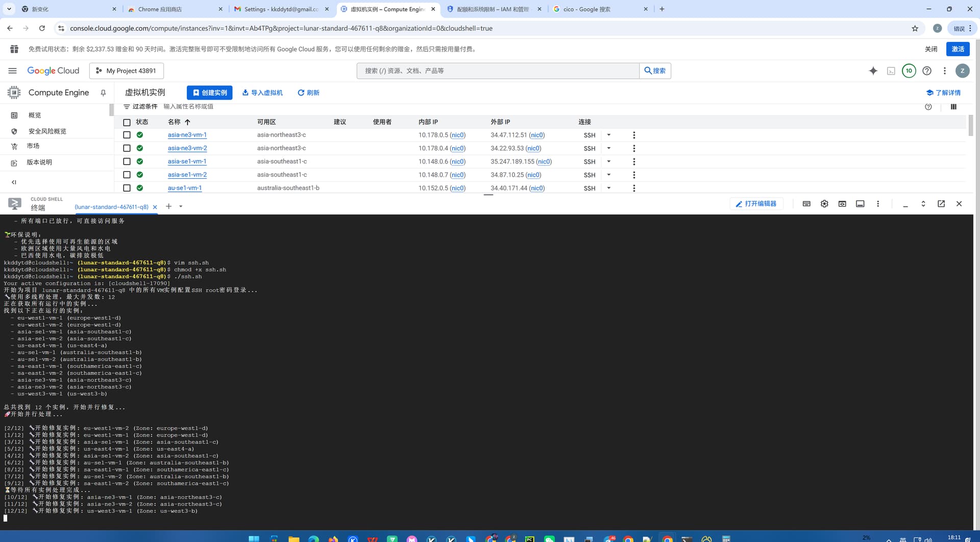Open the main navigation hamburger menu
Viewport: 980px width, 542px height.
click(x=12, y=71)
